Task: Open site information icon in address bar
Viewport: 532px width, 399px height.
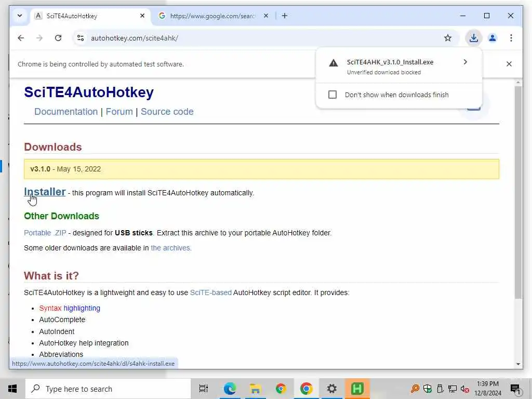Action: coord(81,38)
